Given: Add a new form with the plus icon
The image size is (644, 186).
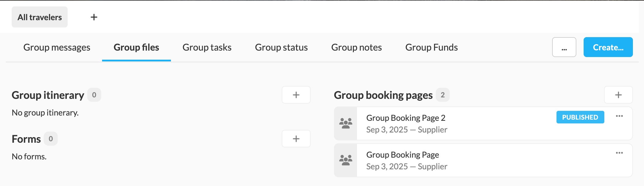Looking at the screenshot, I should tap(296, 139).
